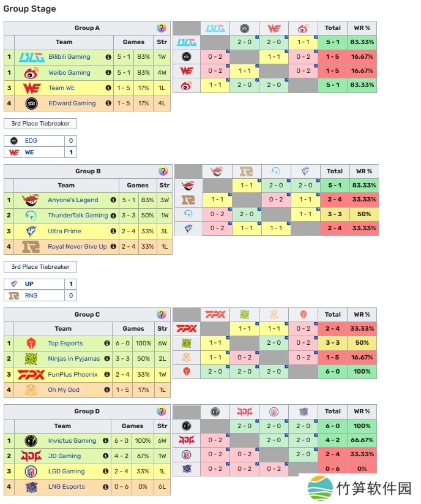This screenshot has width=421, height=504.
Task: Show info icon next to Top Esports
Action: [x=107, y=344]
